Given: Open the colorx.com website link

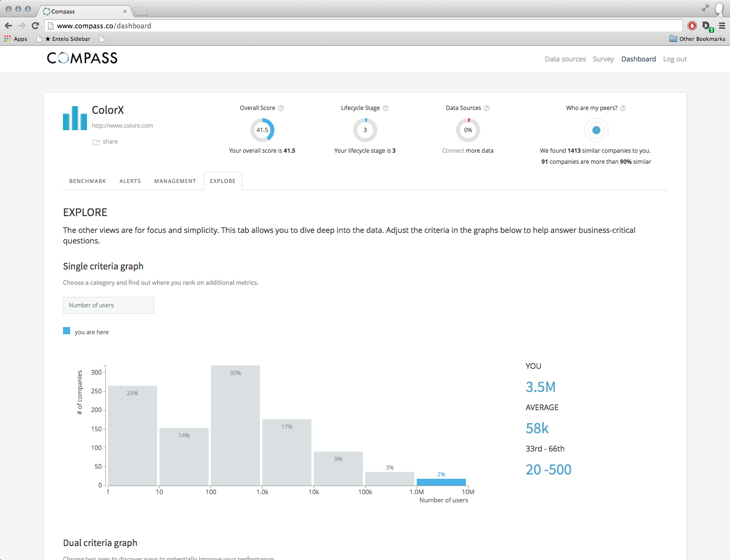Looking at the screenshot, I should tap(123, 126).
